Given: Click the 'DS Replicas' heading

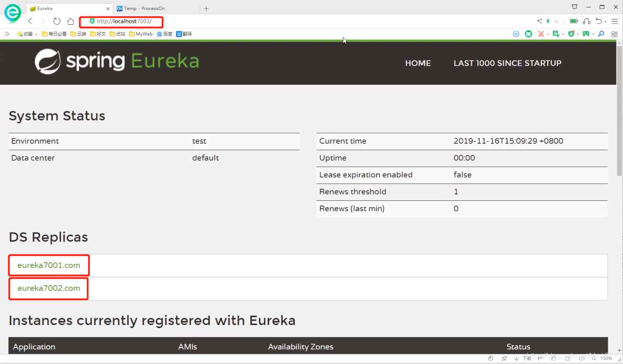Looking at the screenshot, I should [x=48, y=237].
